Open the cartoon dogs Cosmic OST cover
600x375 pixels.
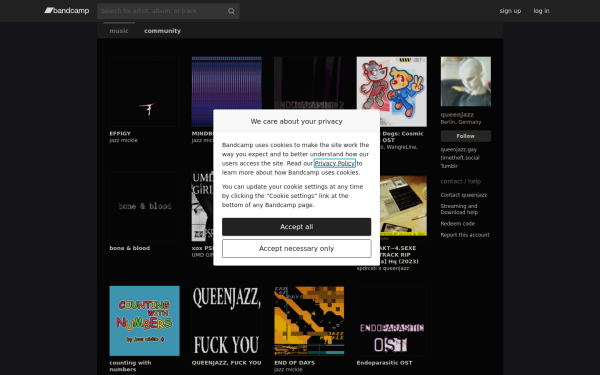[x=392, y=91]
